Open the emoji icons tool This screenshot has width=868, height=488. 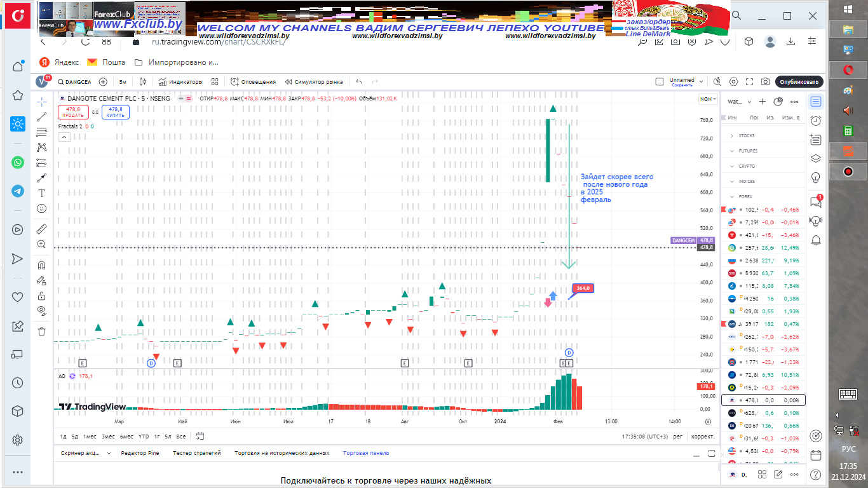coord(41,208)
